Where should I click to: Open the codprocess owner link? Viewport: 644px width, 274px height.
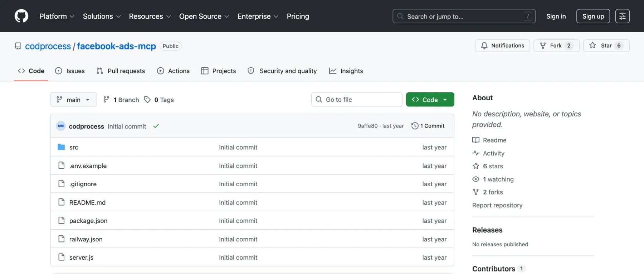[x=48, y=46]
